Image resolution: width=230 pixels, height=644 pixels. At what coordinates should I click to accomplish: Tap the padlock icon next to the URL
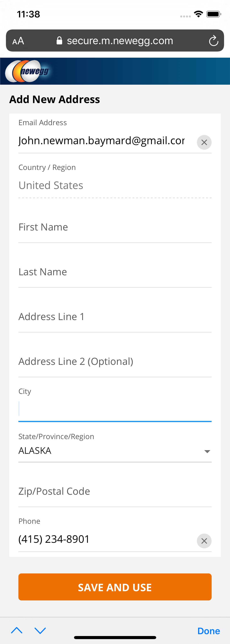59,40
